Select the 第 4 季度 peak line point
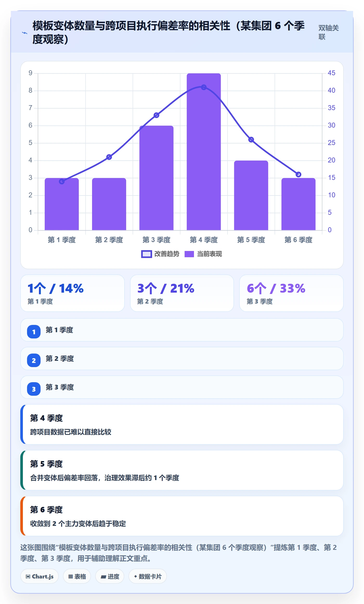The width and height of the screenshot is (364, 604). [204, 87]
